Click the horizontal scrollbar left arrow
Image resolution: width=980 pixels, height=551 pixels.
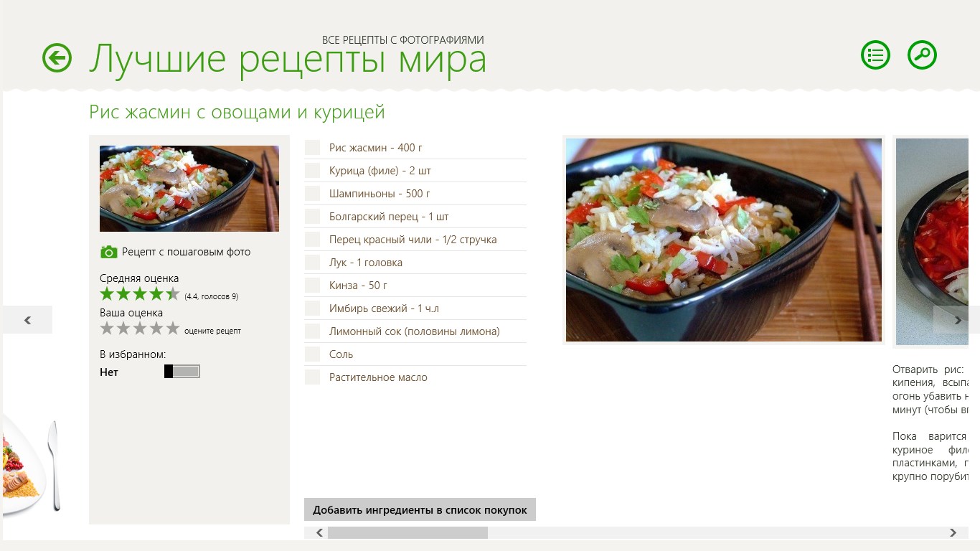[x=319, y=533]
